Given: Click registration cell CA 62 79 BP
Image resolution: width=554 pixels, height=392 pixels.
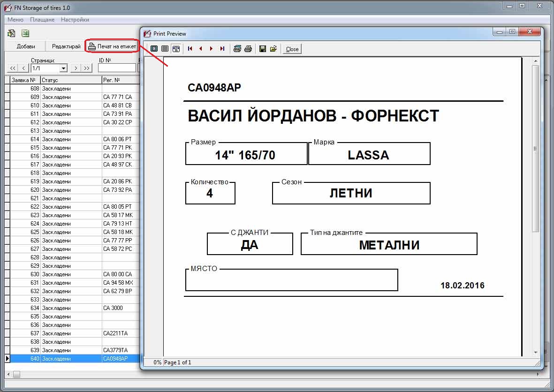Looking at the screenshot, I should 121,291.
